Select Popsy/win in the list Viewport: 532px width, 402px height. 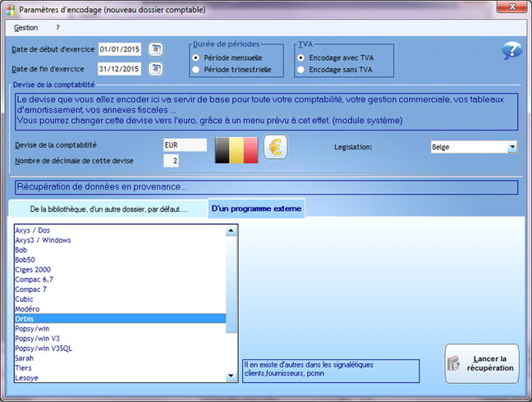tap(121, 328)
